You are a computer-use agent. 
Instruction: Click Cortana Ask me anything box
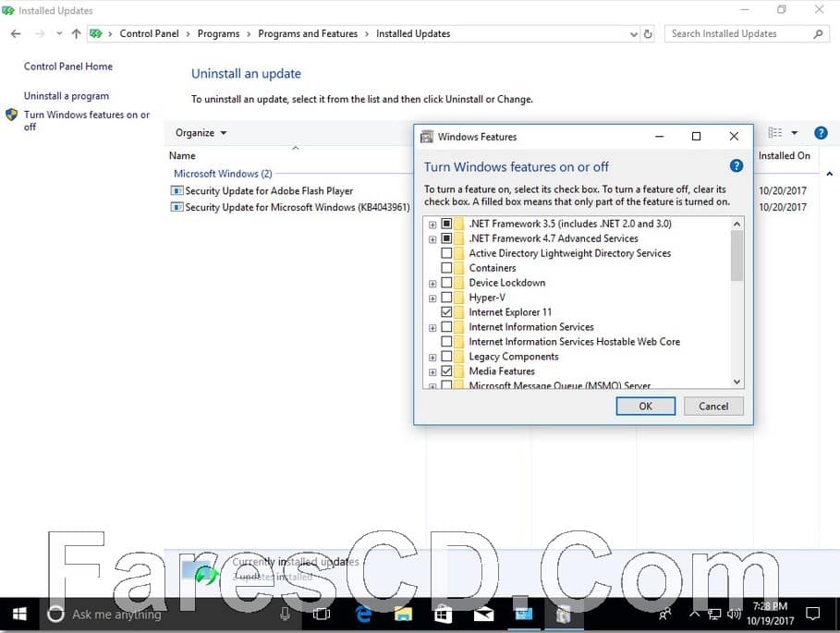point(170,615)
